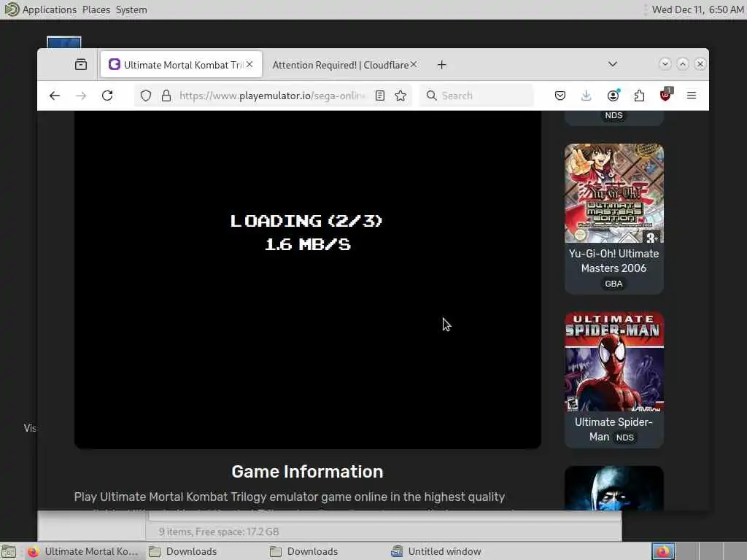Click the Game Information heading

point(307,472)
